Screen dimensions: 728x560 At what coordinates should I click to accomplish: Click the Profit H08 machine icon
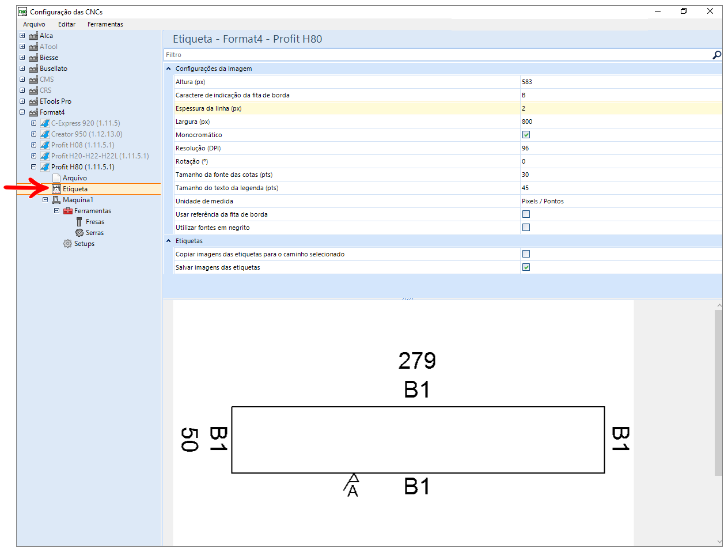click(45, 145)
